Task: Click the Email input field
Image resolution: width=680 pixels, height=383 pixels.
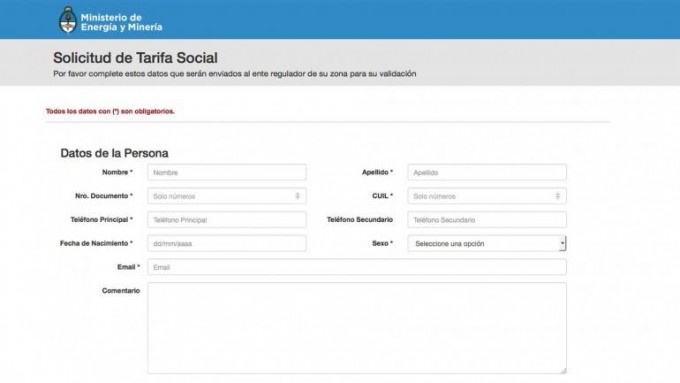Action: pos(356,267)
